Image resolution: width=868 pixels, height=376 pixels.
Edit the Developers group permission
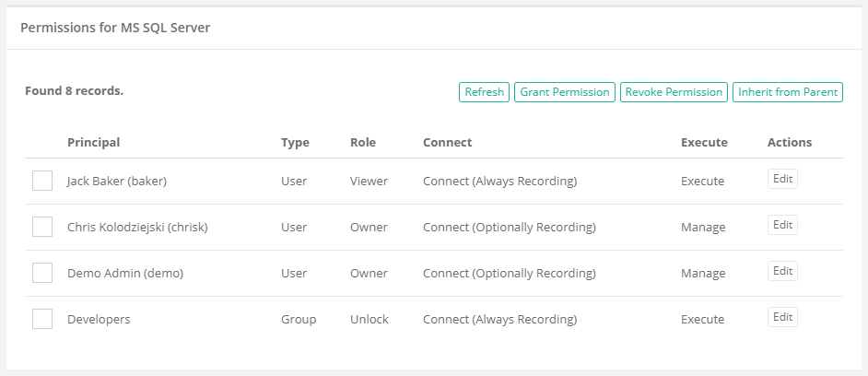(781, 317)
